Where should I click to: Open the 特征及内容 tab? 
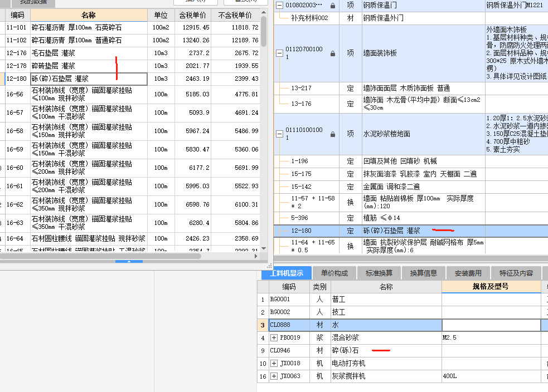point(516,273)
